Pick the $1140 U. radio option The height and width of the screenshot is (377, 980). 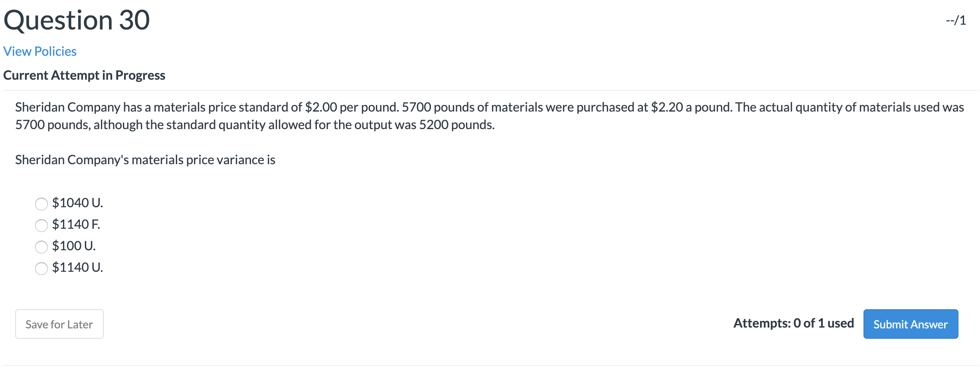coord(41,269)
